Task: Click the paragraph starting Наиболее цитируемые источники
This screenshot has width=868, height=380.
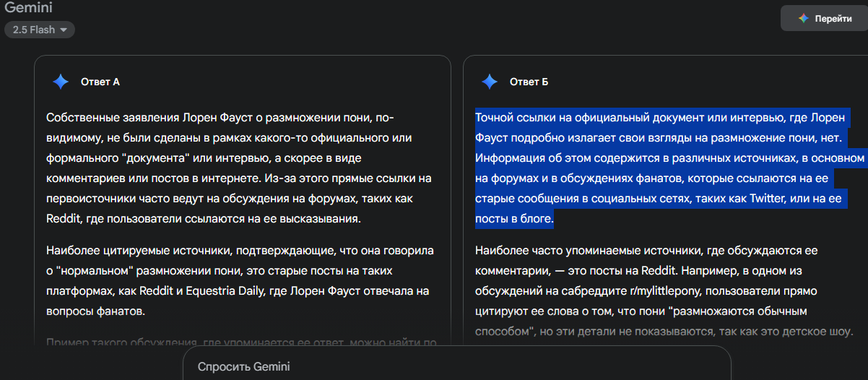Action: (x=238, y=281)
